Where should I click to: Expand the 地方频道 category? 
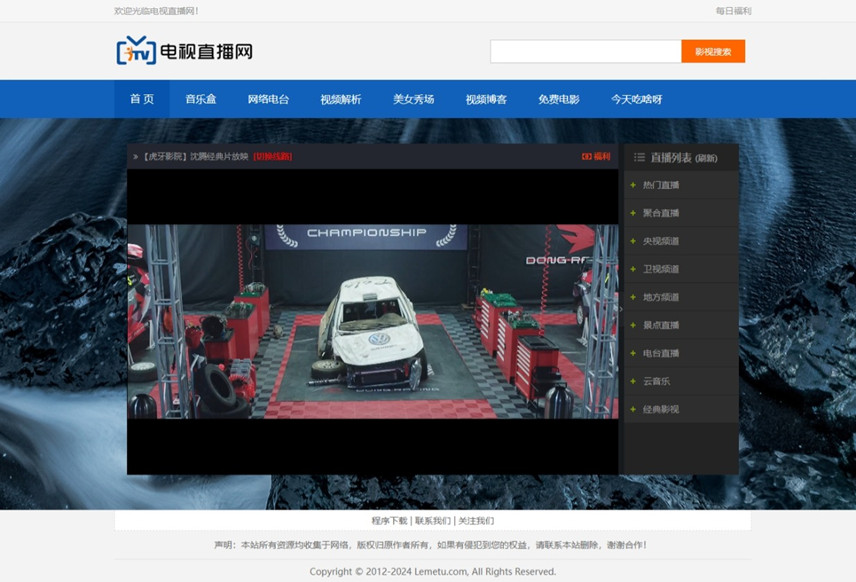[x=681, y=297]
